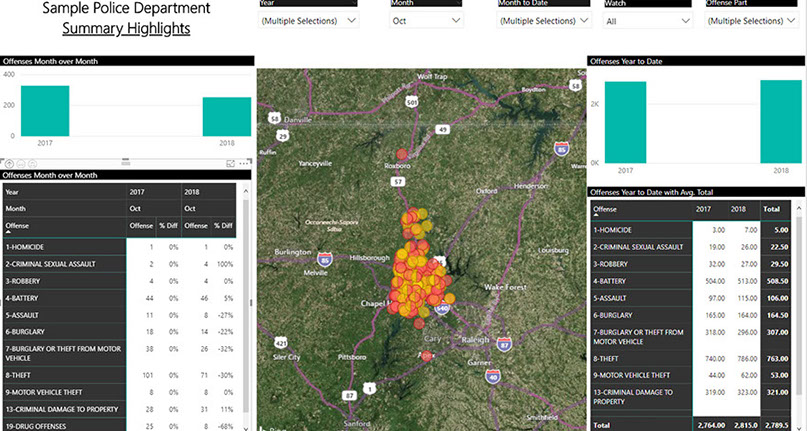Click the Interstate 40 shield near Raleigh
The width and height of the screenshot is (807, 431).
[x=493, y=376]
